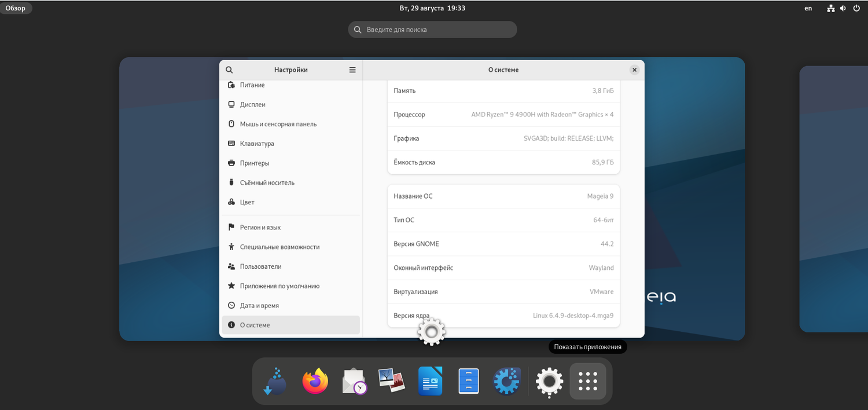The image size is (868, 410).
Task: Open Color (Цвет) settings
Action: tap(291, 202)
